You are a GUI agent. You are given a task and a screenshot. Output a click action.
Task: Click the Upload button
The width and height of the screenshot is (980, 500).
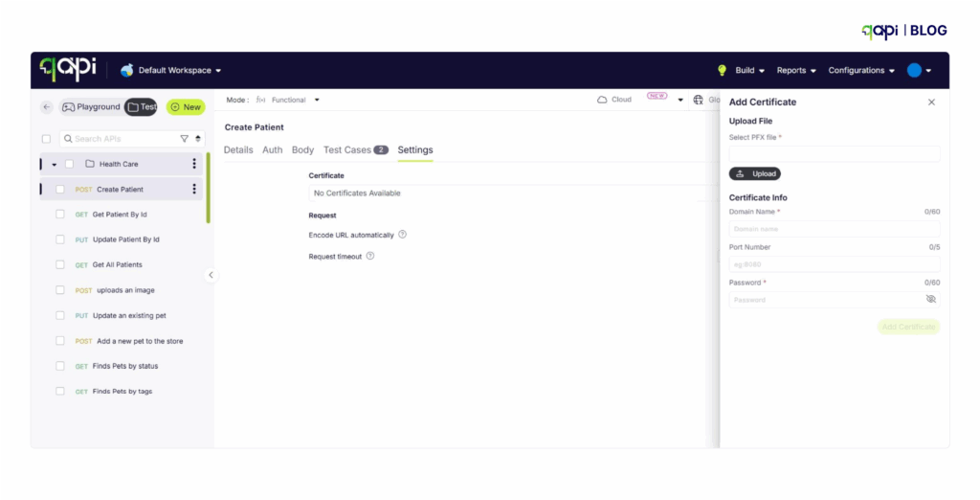point(754,174)
